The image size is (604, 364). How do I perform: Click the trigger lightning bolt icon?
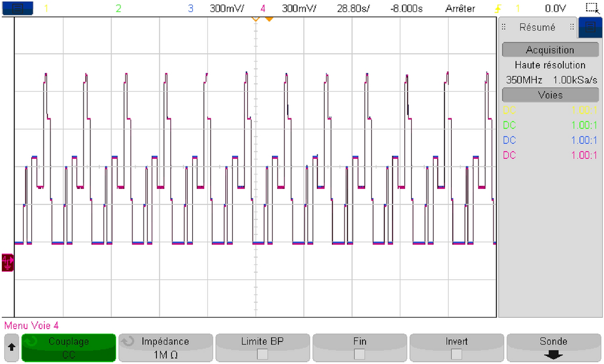[x=497, y=8]
